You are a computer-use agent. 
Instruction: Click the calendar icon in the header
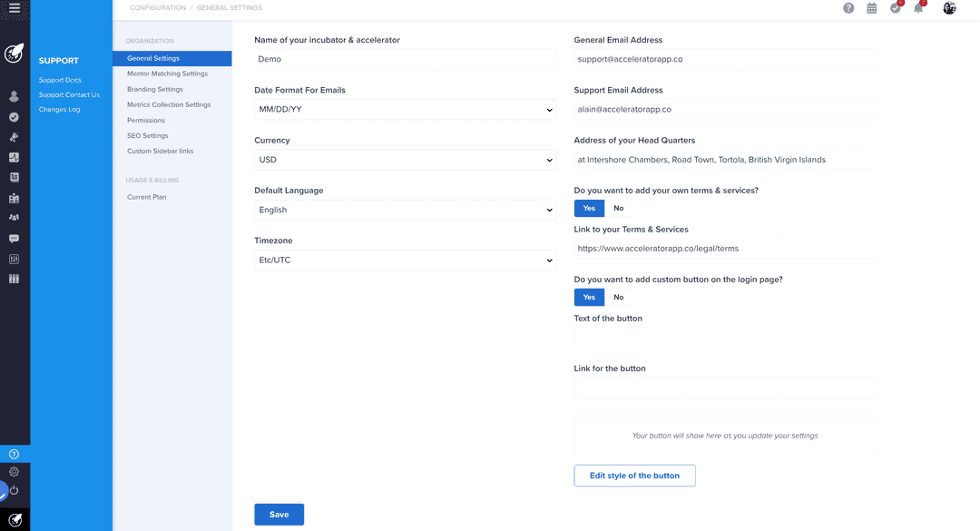pos(872,8)
